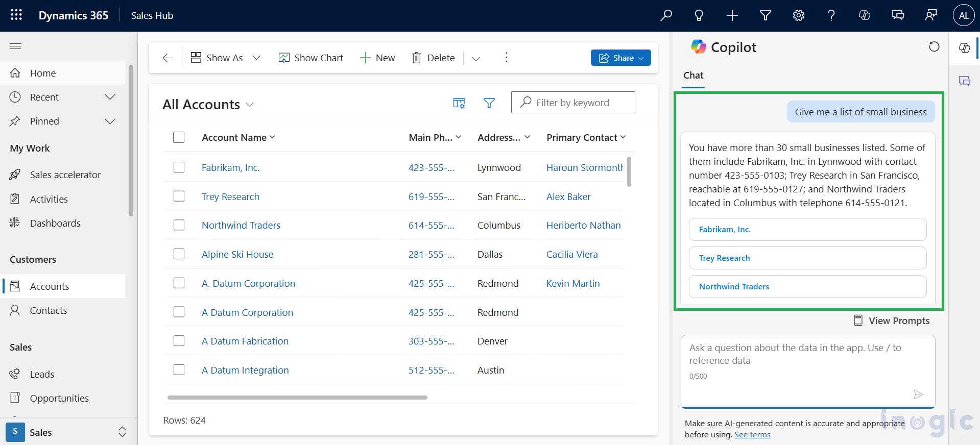This screenshot has width=980, height=445.
Task: Collapse the site map hamburger menu
Action: point(15,46)
